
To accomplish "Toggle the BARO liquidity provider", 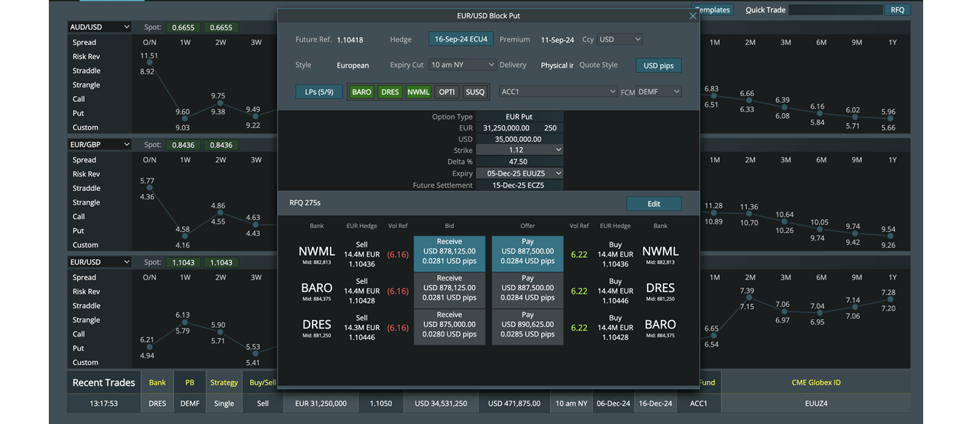I will click(x=361, y=92).
